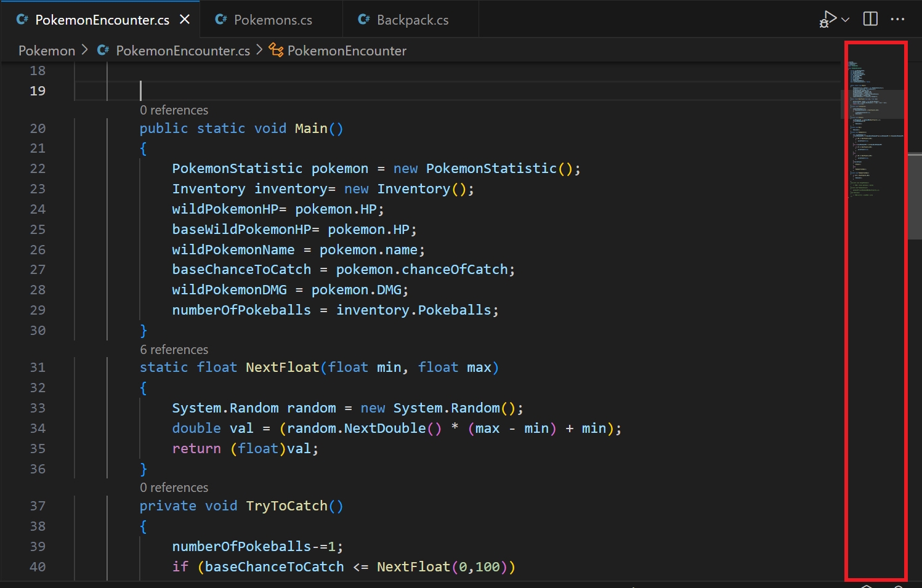Open the More Actions ellipsis icon
The height and width of the screenshot is (588, 922).
(x=898, y=19)
